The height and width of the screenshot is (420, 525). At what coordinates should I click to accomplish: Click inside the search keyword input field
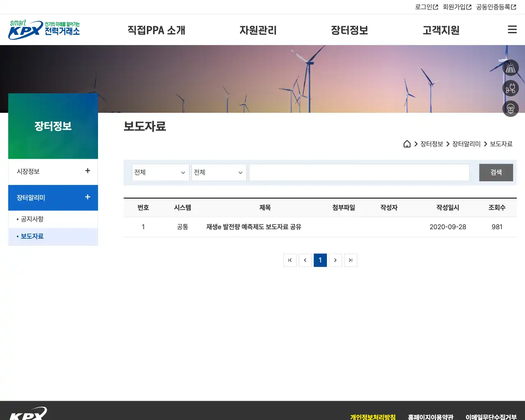[x=359, y=172]
